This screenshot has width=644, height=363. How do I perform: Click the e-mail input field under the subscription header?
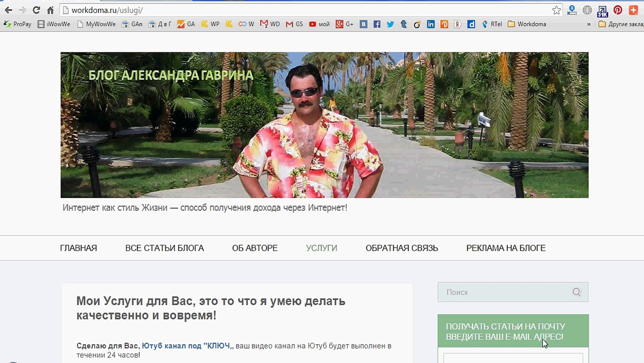(513, 358)
